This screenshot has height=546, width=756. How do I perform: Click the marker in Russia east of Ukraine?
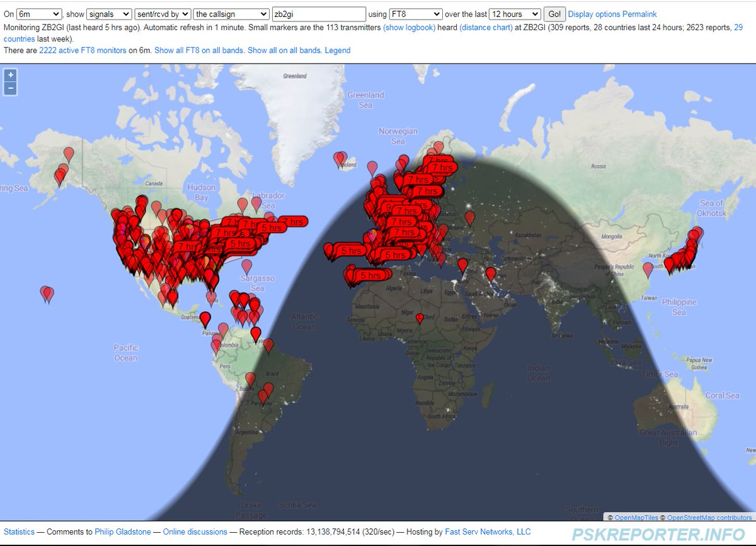(469, 218)
